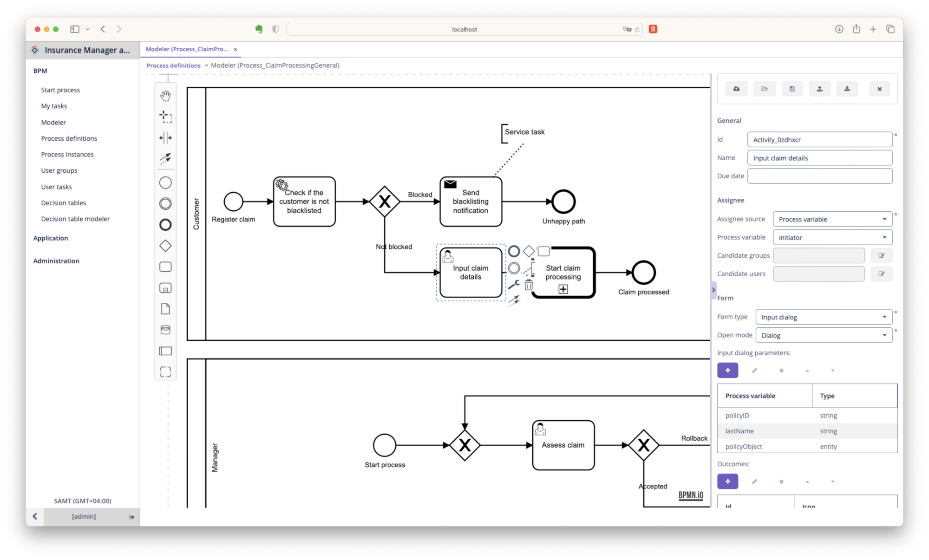The width and height of the screenshot is (929, 560).
Task: Open Process definitions menu item
Action: (69, 138)
